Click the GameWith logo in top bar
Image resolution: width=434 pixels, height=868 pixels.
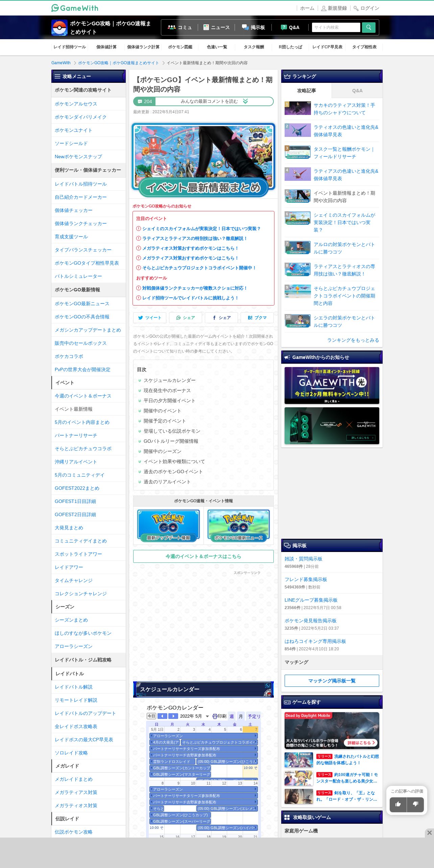coord(75,8)
